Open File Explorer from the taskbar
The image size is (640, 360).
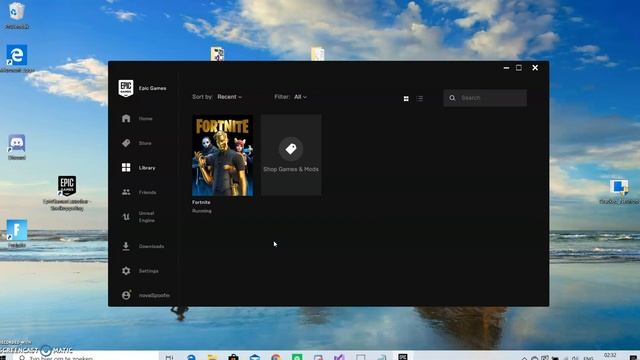[x=212, y=357]
